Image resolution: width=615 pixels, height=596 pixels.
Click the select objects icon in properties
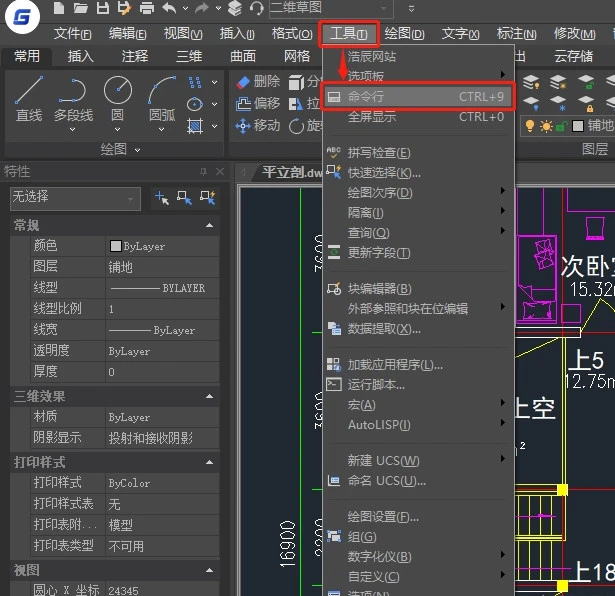184,198
